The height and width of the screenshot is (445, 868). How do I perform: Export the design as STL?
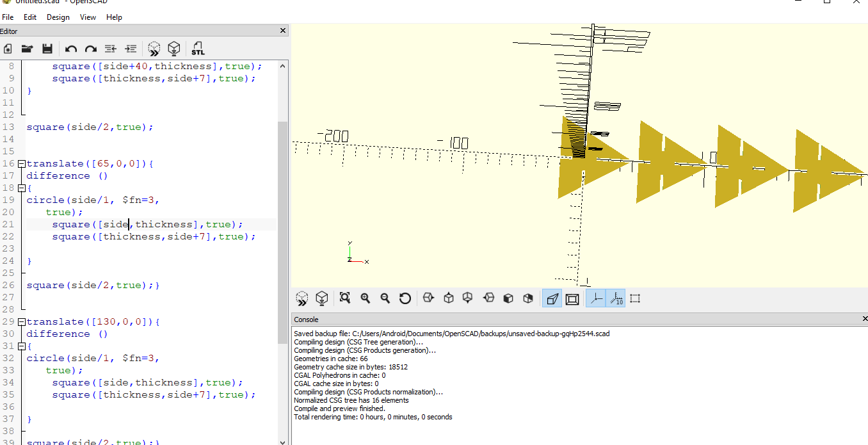(x=198, y=49)
